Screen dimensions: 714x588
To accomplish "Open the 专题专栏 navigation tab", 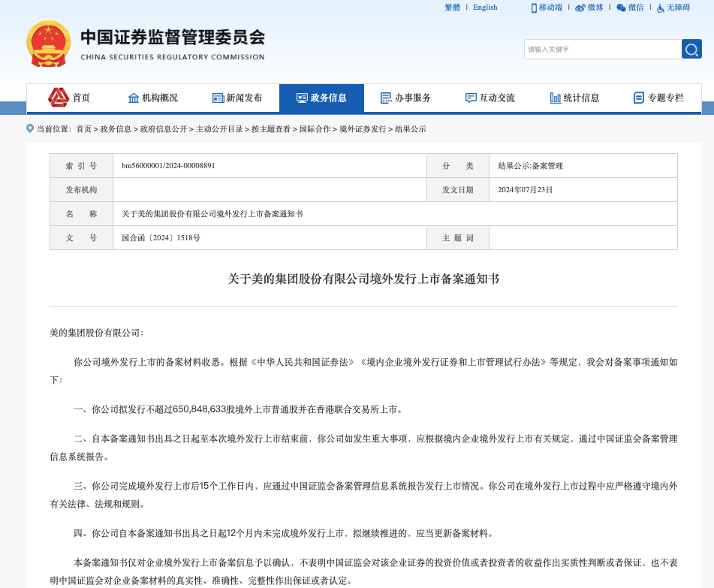I will click(659, 98).
